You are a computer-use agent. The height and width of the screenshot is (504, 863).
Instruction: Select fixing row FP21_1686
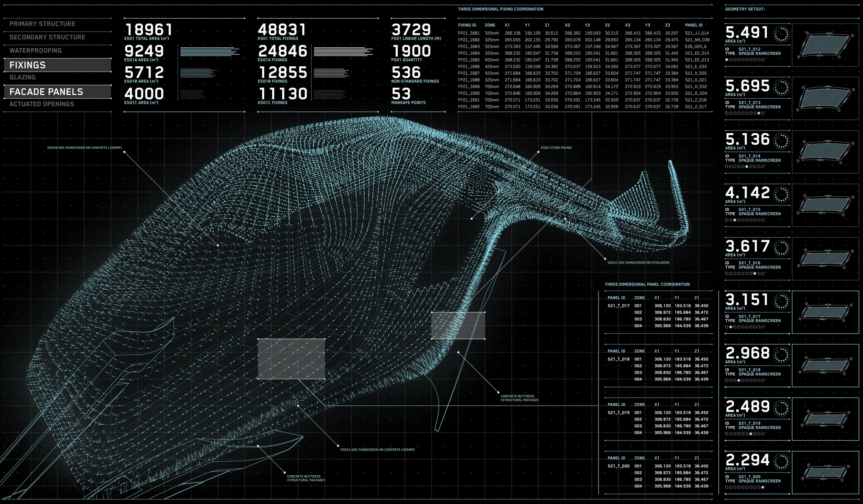tap(583, 67)
